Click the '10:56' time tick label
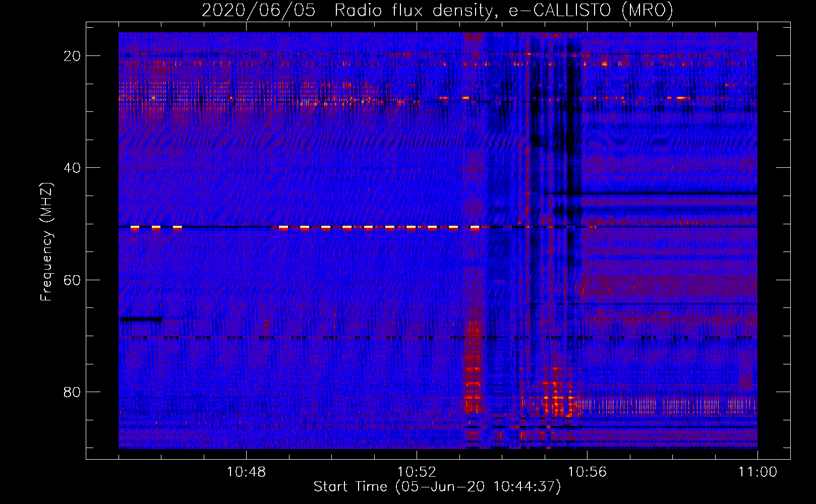Image resolution: width=816 pixels, height=504 pixels. pos(587,472)
